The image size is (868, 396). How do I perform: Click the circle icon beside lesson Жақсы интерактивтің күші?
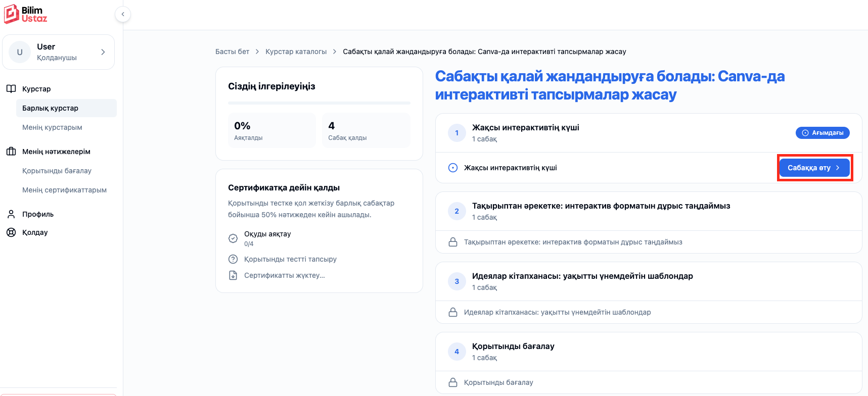coord(453,168)
